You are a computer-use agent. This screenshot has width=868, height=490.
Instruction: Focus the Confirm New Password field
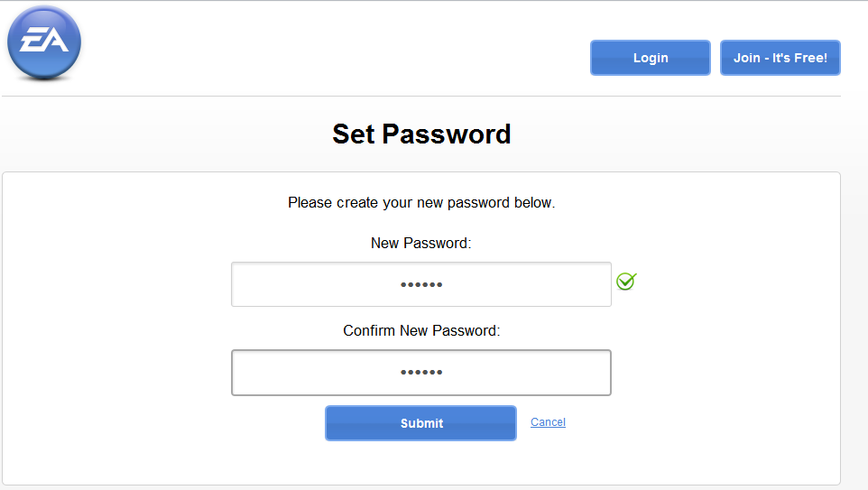pos(421,373)
